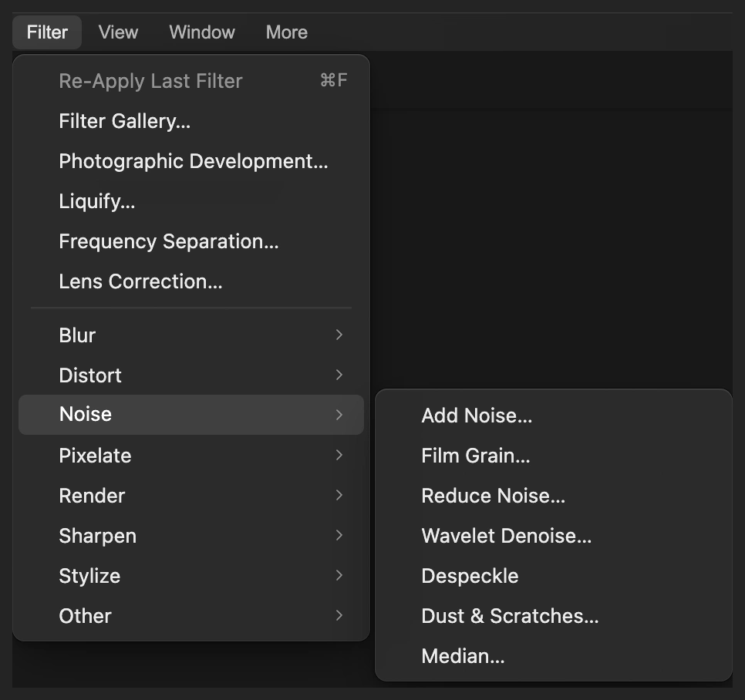Open Lens Correction dialog

pyautogui.click(x=191, y=281)
